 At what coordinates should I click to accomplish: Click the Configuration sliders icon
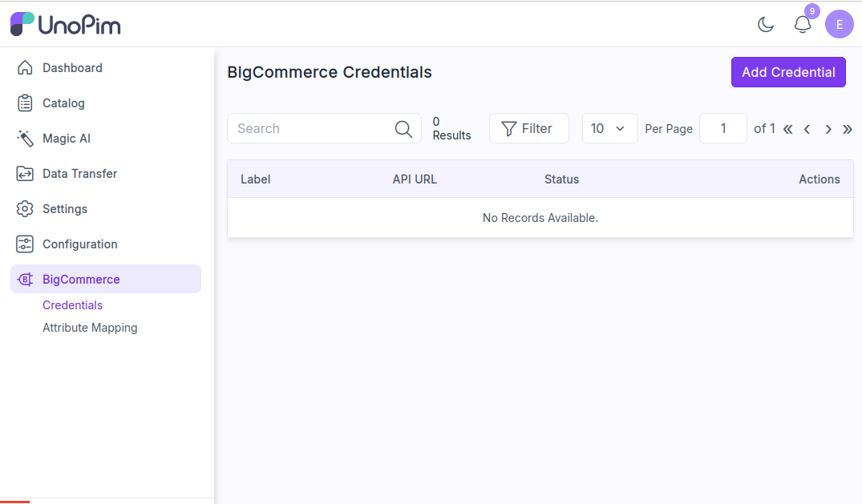pyautogui.click(x=25, y=244)
